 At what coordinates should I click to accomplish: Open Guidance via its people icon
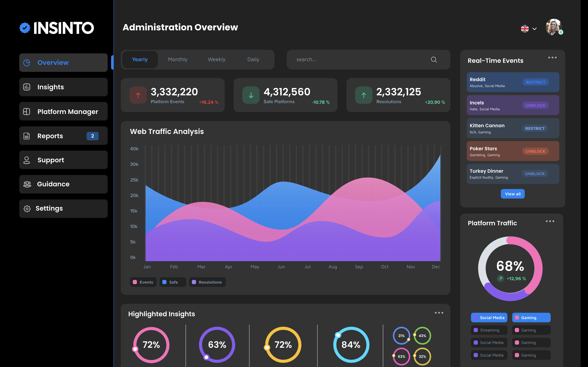point(27,184)
